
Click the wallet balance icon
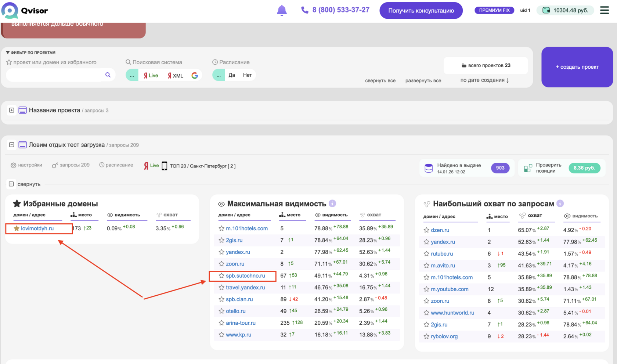[546, 10]
